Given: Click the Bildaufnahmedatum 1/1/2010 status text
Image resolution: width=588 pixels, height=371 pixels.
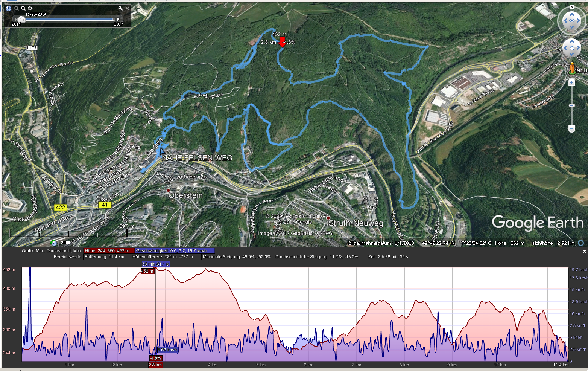Looking at the screenshot, I should pyautogui.click(x=381, y=243).
